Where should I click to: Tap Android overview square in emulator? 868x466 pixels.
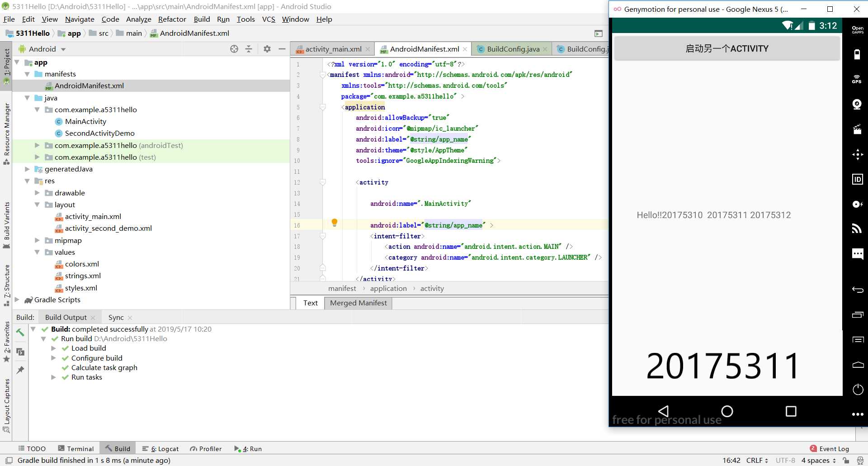pyautogui.click(x=791, y=411)
